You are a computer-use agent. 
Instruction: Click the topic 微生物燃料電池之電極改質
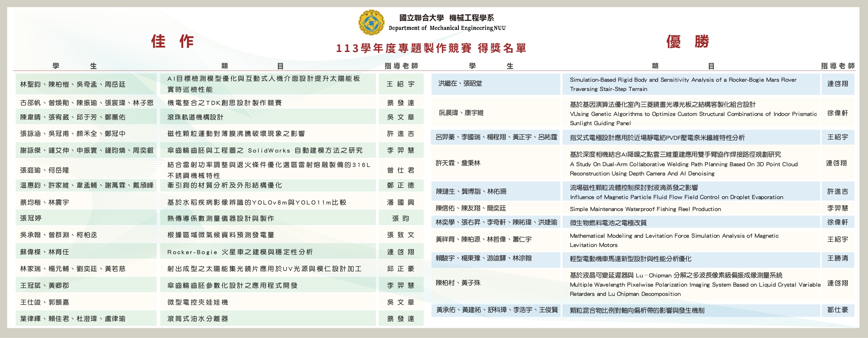[x=608, y=223]
